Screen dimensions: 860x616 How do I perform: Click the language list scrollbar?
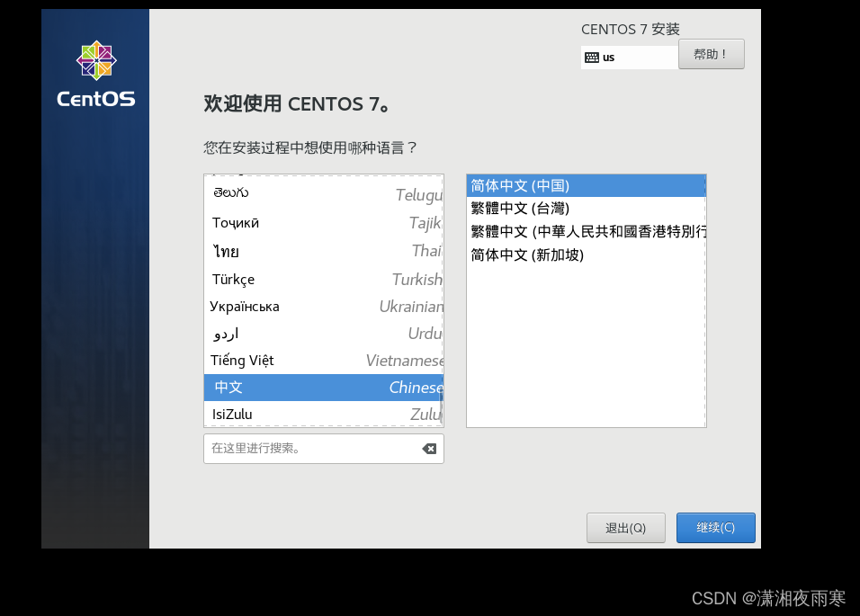click(442, 406)
